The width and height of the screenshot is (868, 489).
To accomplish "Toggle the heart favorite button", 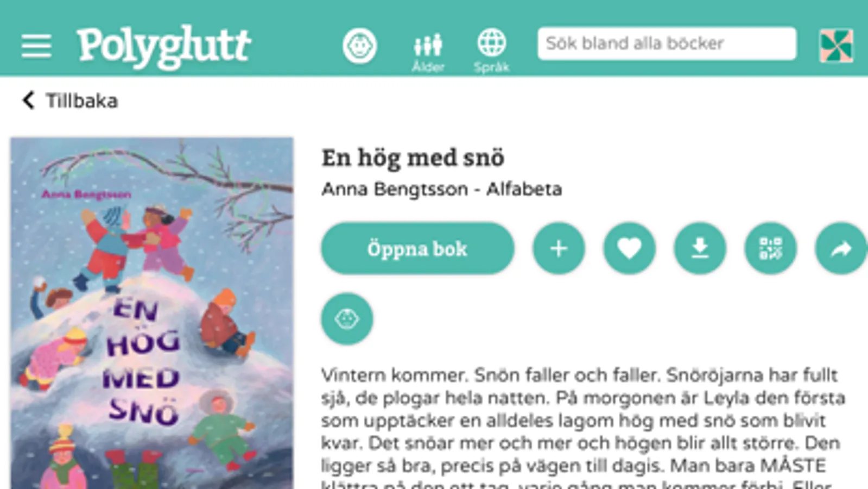I will coord(629,248).
